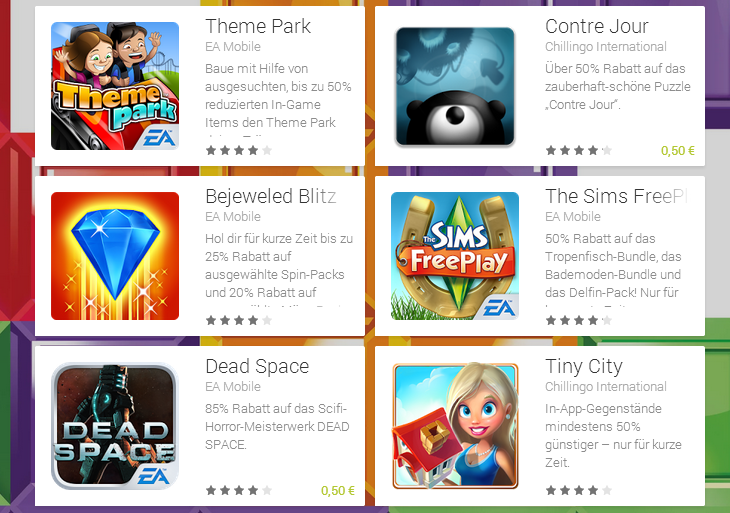
Task: Open the Theme Park app icon
Action: point(115,86)
